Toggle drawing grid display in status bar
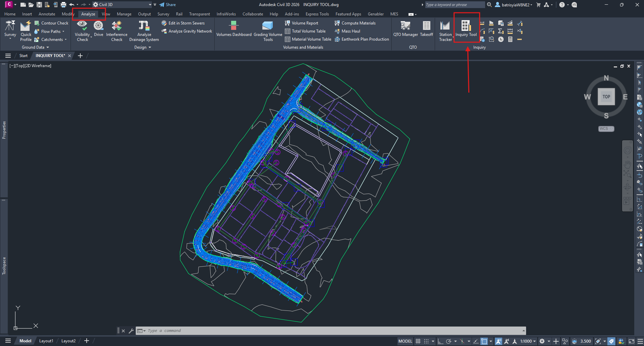 coord(418,341)
